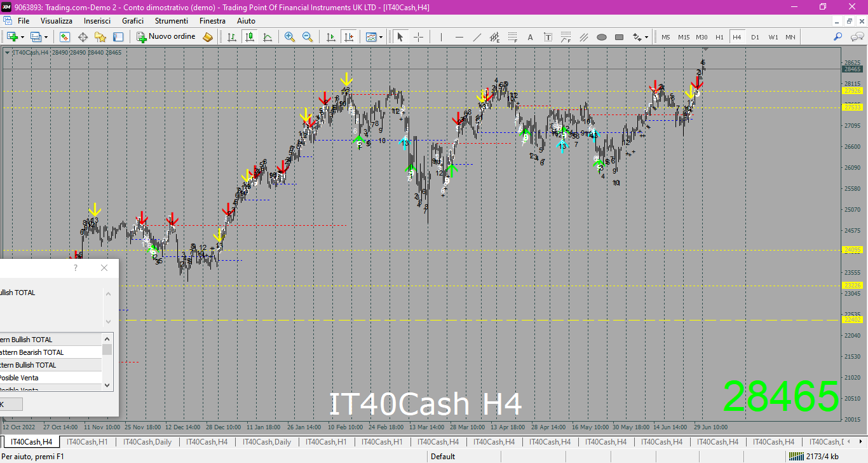Open the Terminal panel icon
Viewport: 868px width, 463px height.
click(118, 37)
